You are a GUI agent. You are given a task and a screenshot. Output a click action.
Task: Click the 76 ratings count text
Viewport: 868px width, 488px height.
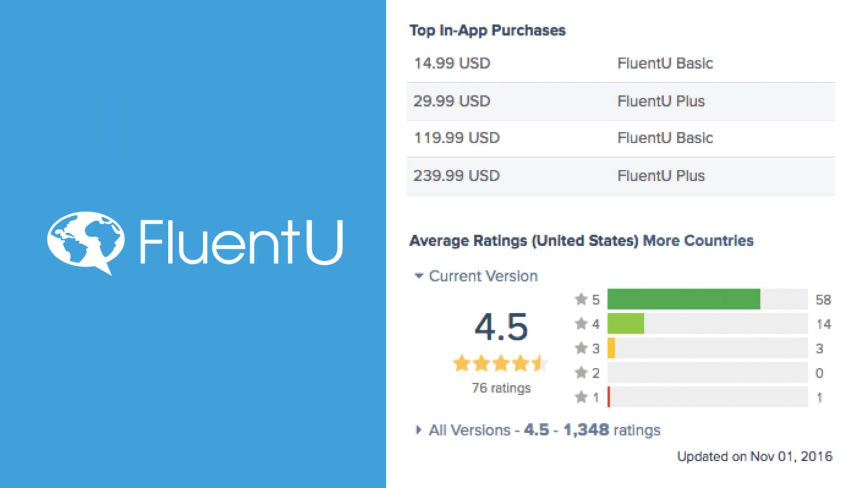click(x=501, y=388)
